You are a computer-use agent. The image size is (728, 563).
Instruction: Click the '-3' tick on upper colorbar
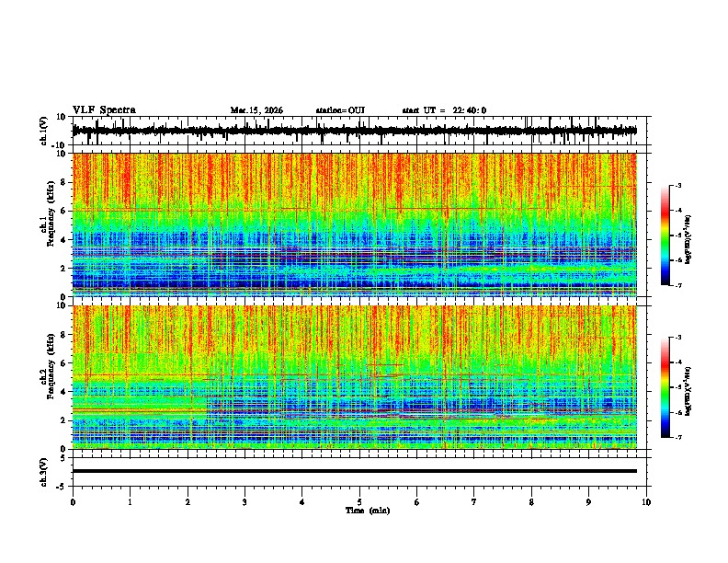pos(678,185)
